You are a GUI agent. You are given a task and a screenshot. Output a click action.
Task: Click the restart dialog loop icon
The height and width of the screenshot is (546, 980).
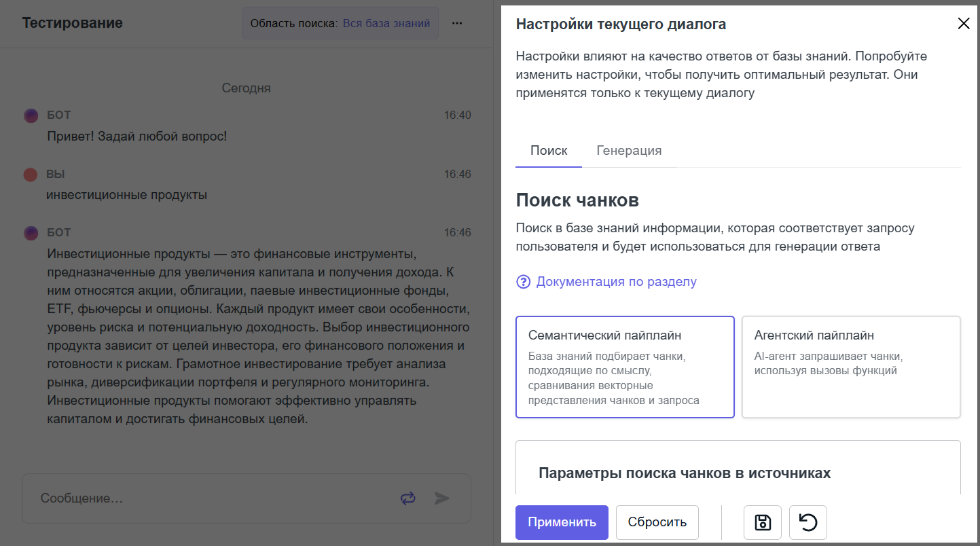[x=407, y=498]
